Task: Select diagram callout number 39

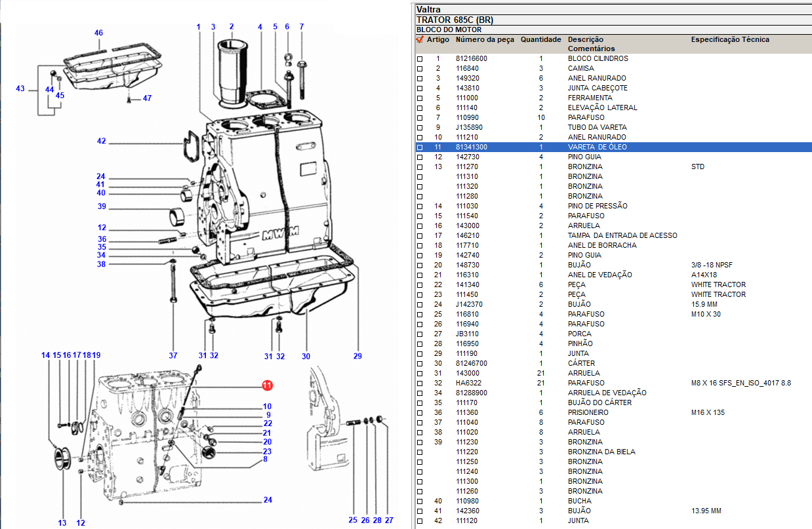Action: coord(101,206)
